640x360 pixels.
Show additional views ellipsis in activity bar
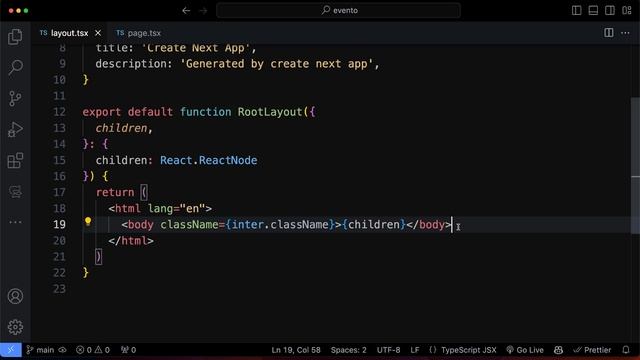point(15,222)
